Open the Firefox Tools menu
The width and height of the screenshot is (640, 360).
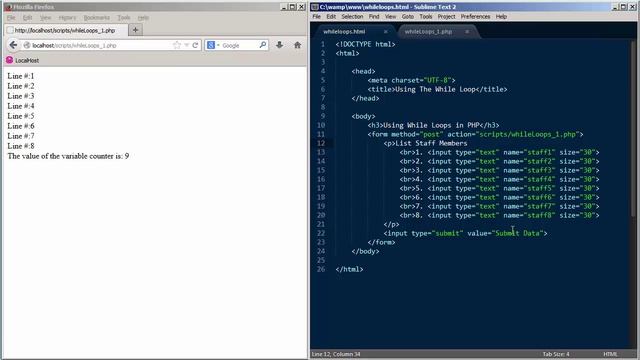(124, 18)
